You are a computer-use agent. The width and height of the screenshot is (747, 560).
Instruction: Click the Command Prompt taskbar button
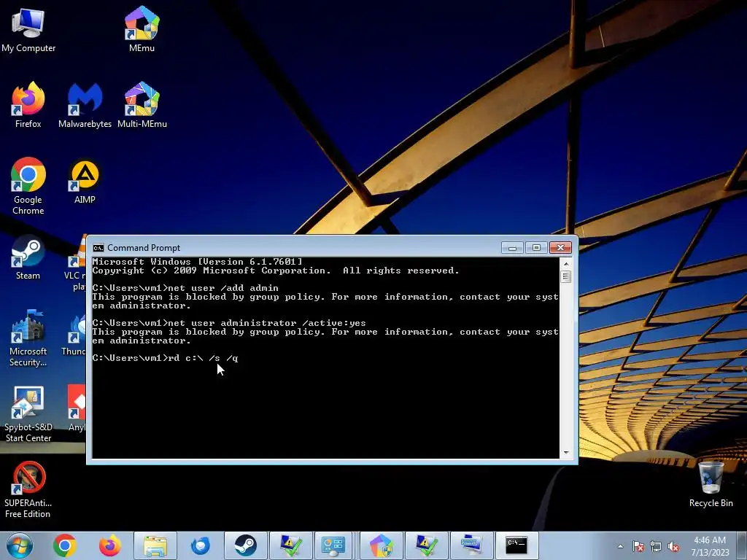pos(516,545)
